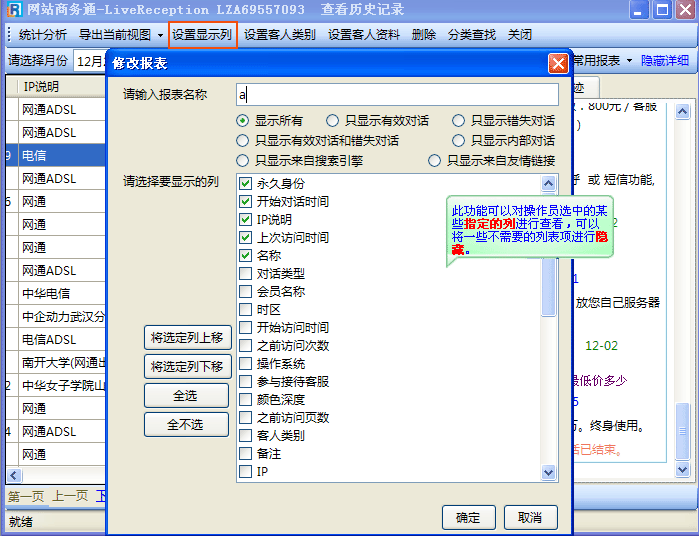Close the 修改报表 dialog with the X
The height and width of the screenshot is (536, 699).
pos(558,63)
